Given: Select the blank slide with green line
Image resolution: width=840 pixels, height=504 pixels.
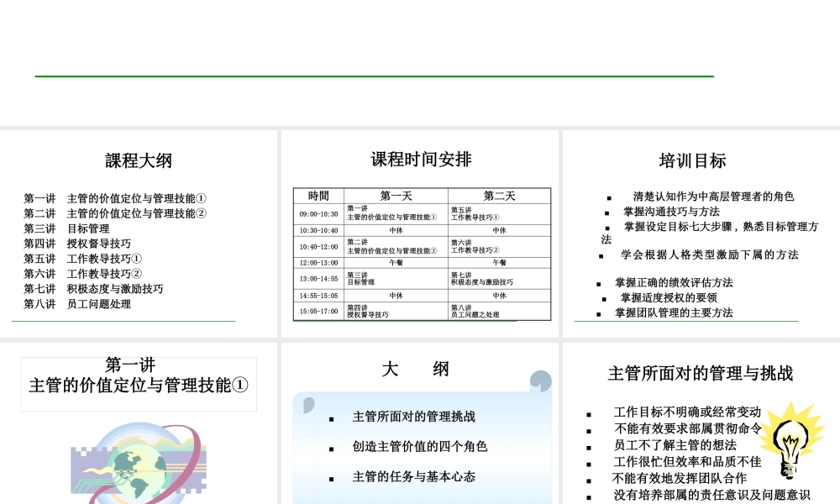Looking at the screenshot, I should 420,63.
